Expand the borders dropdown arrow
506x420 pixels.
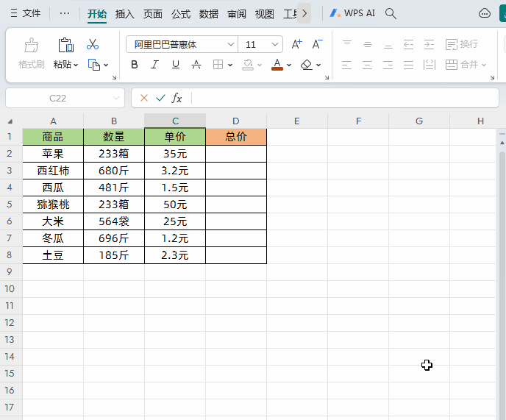pyautogui.click(x=230, y=65)
